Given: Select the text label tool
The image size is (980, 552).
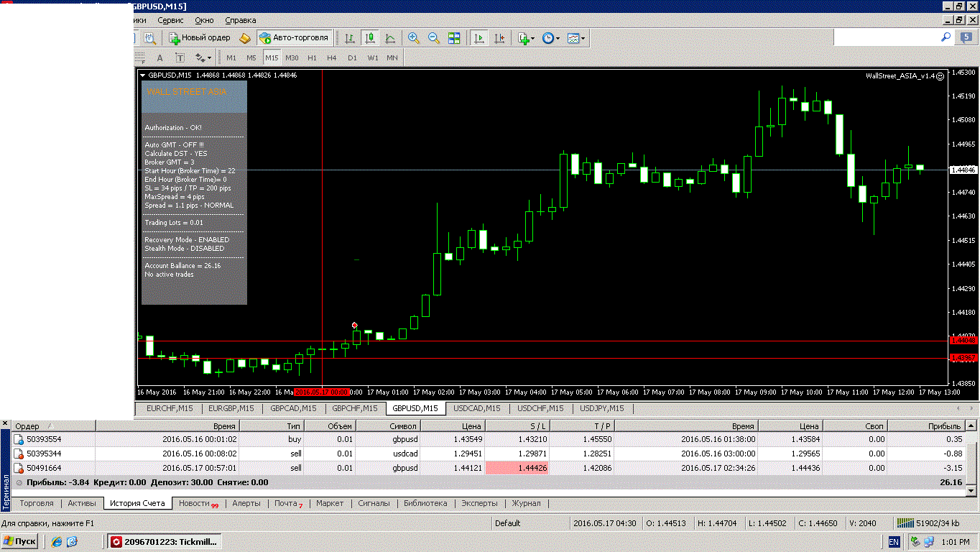Looking at the screenshot, I should coord(180,57).
